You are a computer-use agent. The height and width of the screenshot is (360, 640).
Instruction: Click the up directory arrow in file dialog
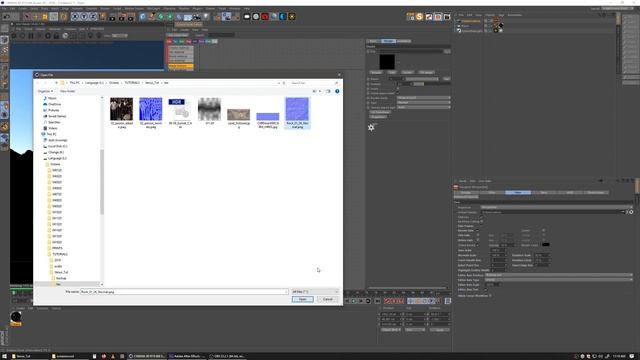pos(56,83)
